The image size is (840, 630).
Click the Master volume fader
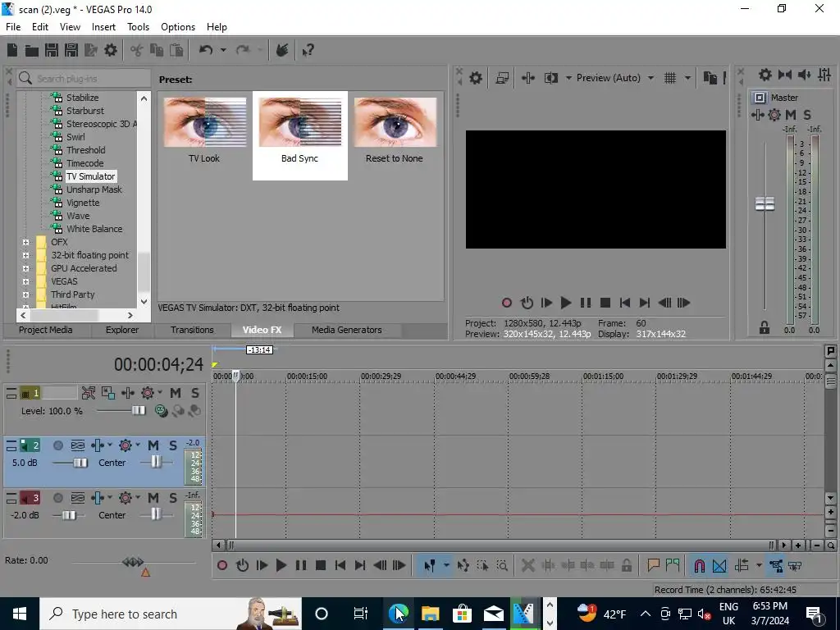coord(765,203)
